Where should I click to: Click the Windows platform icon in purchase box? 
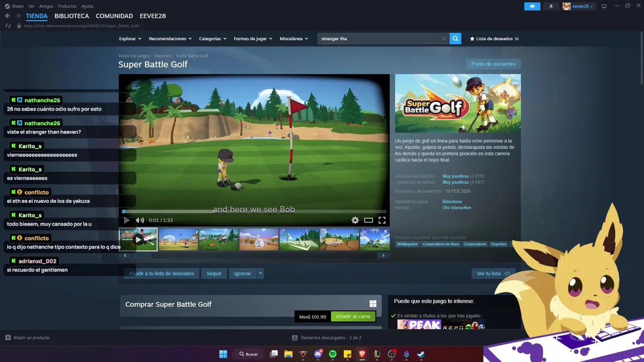pos(373,304)
